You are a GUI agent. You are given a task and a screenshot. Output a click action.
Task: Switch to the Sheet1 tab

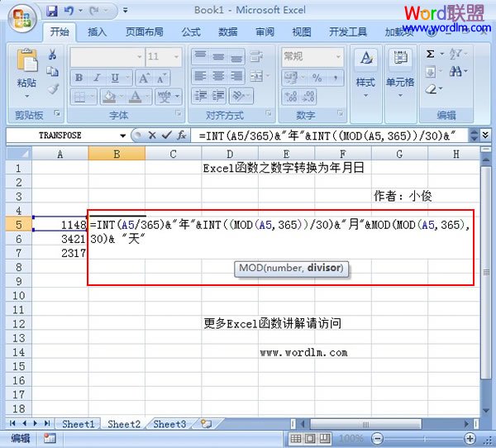point(79,424)
